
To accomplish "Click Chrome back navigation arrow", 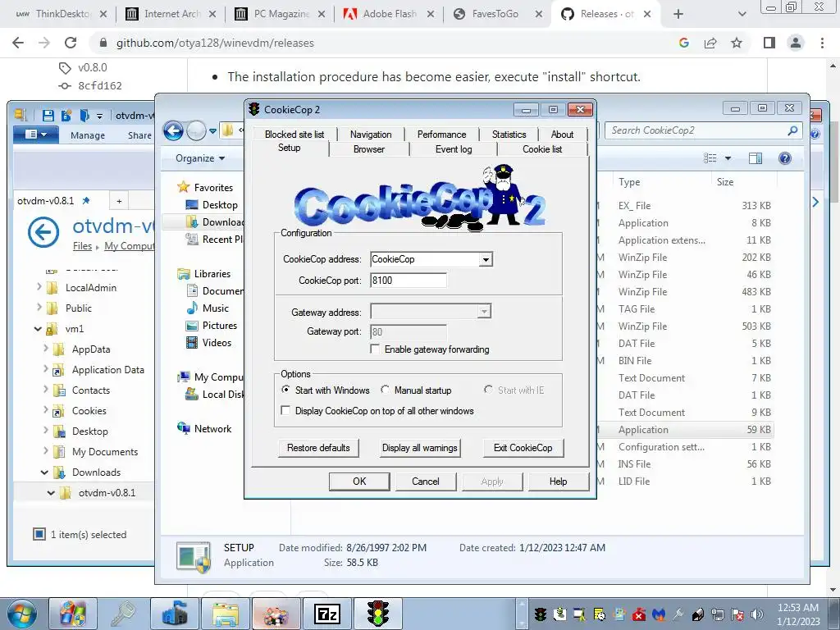I will 18,43.
